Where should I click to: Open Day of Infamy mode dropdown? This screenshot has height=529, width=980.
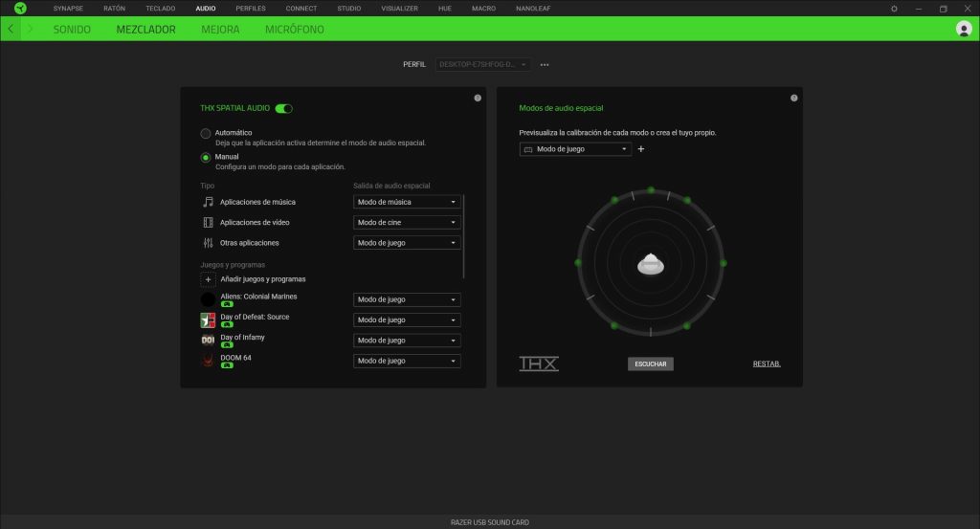tap(407, 341)
